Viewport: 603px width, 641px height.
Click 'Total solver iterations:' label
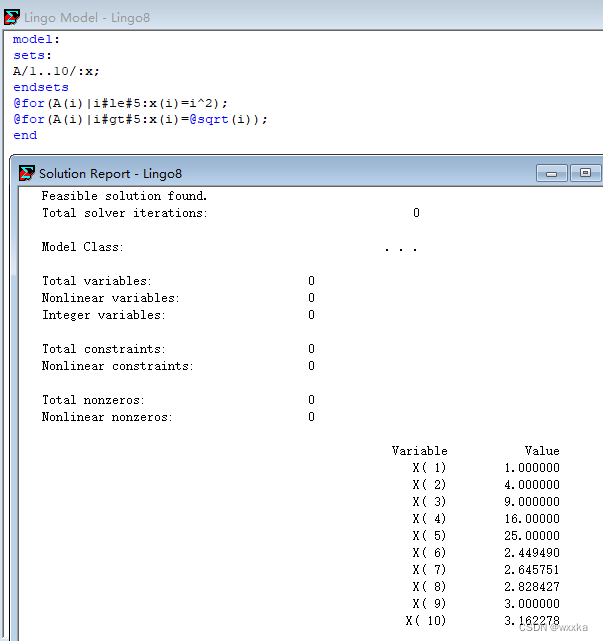125,213
